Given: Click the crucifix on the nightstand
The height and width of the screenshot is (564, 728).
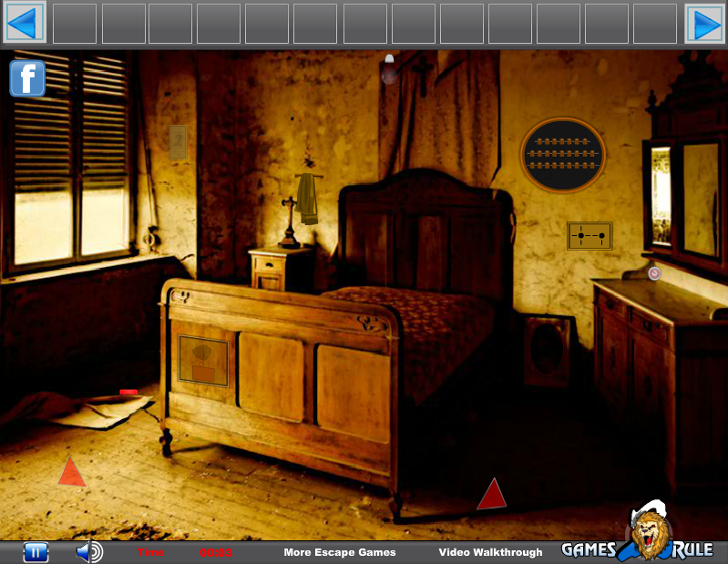Looking at the screenshot, I should tap(289, 223).
